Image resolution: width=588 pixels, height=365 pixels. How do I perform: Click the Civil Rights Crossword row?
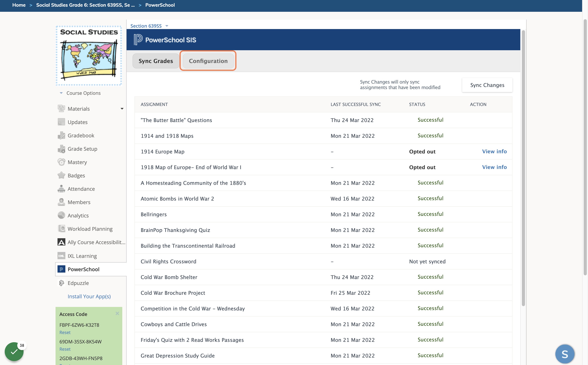[x=323, y=261]
